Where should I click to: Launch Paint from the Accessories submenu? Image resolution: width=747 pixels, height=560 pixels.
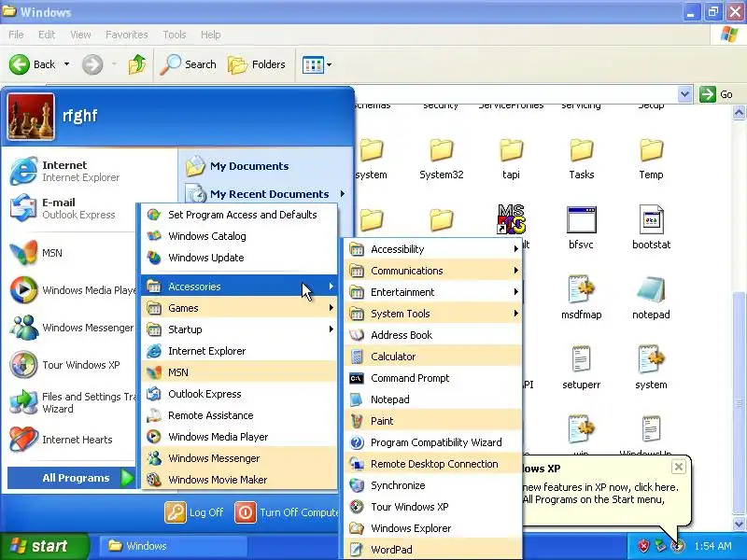click(x=432, y=421)
